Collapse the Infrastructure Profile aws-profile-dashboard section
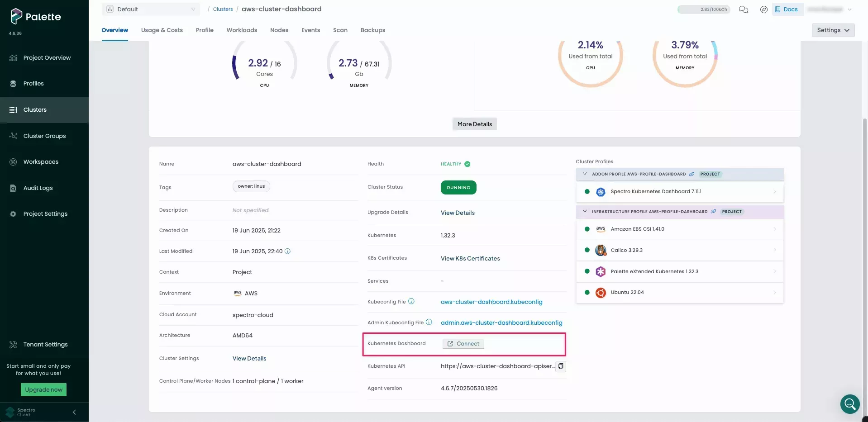The image size is (868, 422). [585, 211]
